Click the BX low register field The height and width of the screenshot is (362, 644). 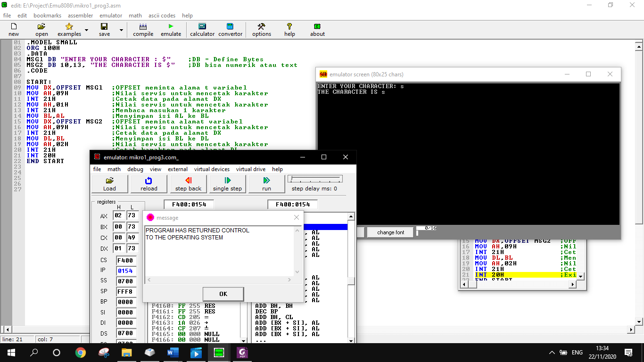(132, 227)
